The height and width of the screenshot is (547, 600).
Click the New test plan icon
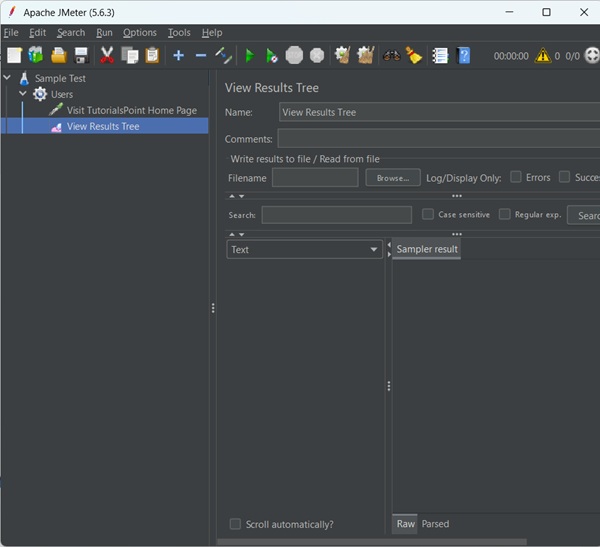click(14, 56)
